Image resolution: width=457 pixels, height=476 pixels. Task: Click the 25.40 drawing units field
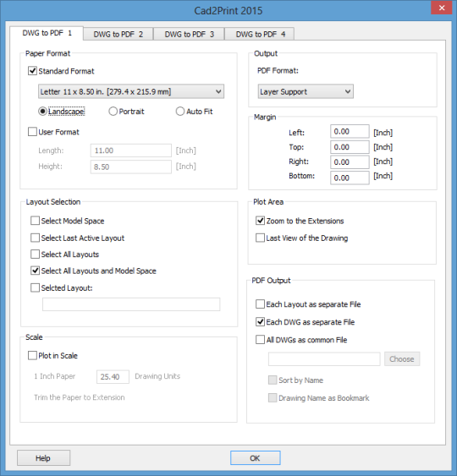tap(113, 377)
